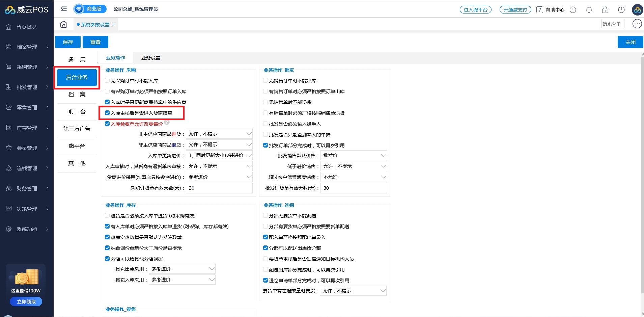
Task: Collapse the sidebar menu toggle icon
Action: (x=64, y=9)
